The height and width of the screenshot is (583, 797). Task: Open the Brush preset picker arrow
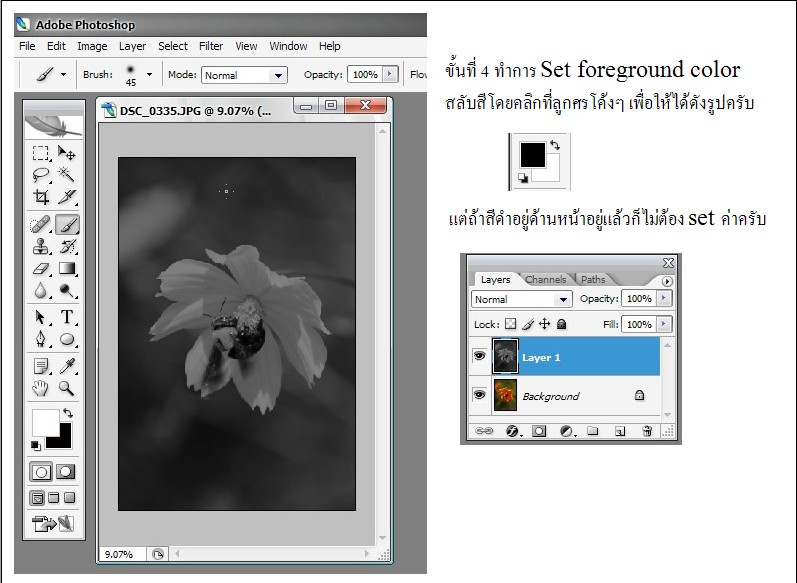[x=149, y=74]
